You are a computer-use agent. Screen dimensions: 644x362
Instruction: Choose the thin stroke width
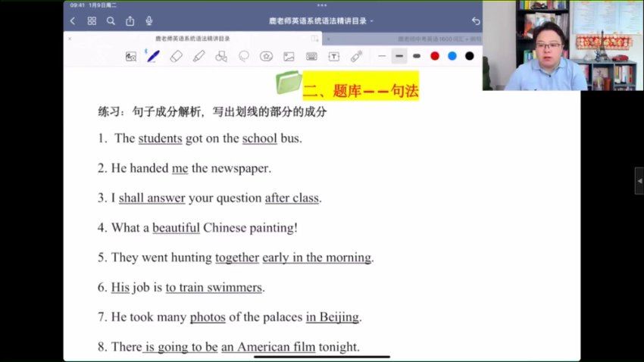point(382,56)
